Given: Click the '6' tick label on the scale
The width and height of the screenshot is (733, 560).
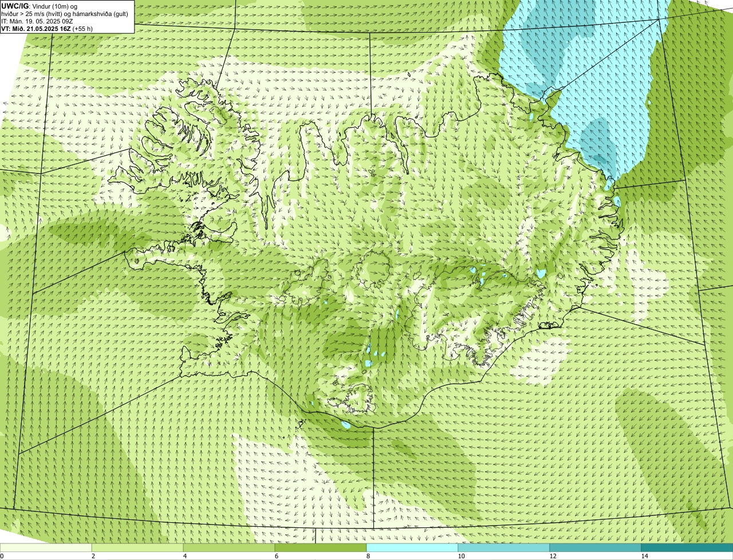Looking at the screenshot, I should coord(277,556).
